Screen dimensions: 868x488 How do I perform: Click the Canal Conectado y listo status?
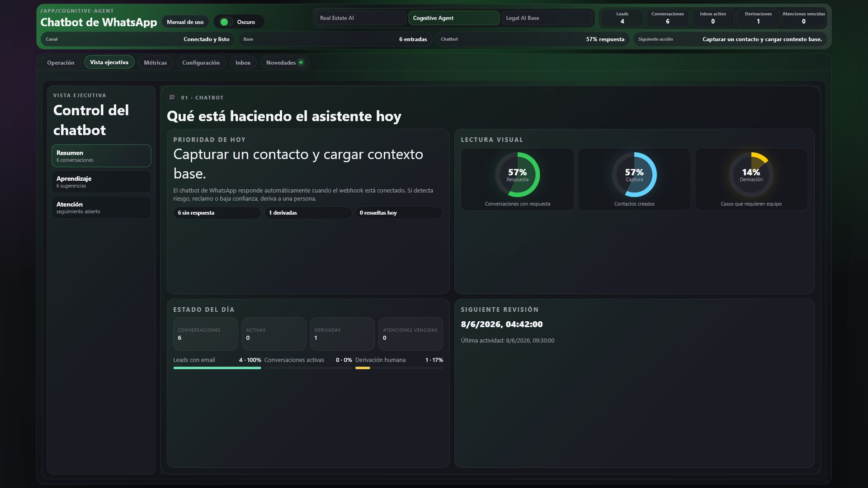(x=137, y=39)
